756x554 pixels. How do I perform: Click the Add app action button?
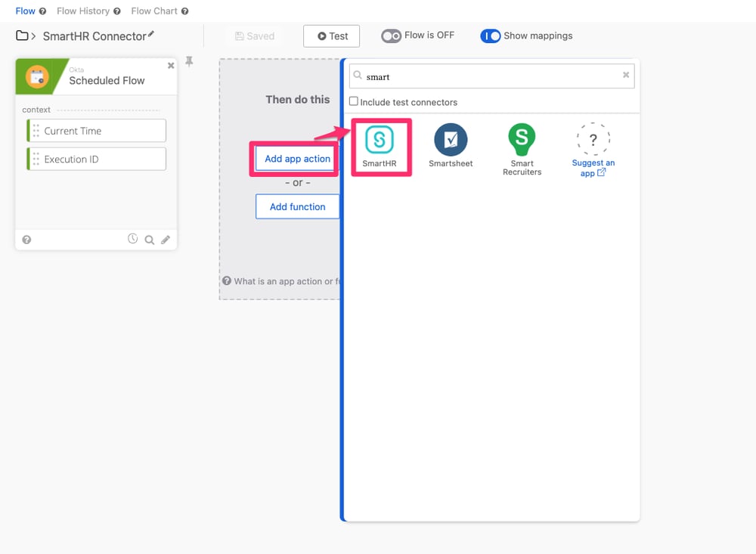(297, 159)
